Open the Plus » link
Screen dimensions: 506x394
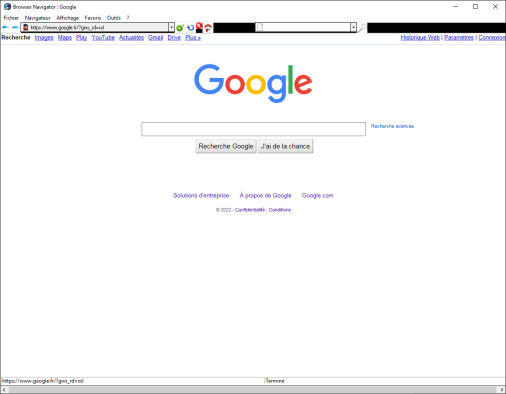(x=193, y=38)
